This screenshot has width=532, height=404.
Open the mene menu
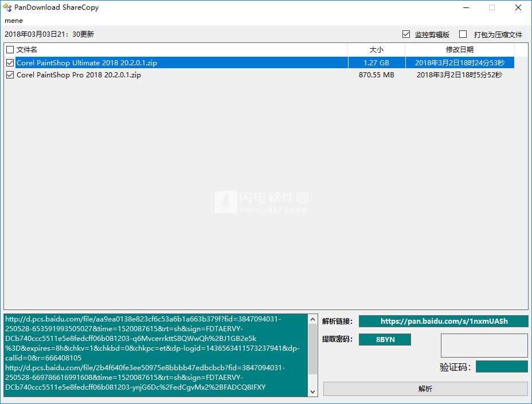14,21
